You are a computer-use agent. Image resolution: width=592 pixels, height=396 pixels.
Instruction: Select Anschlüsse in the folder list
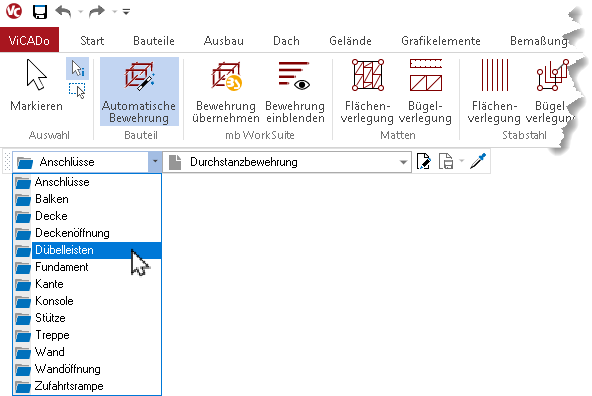click(87, 182)
